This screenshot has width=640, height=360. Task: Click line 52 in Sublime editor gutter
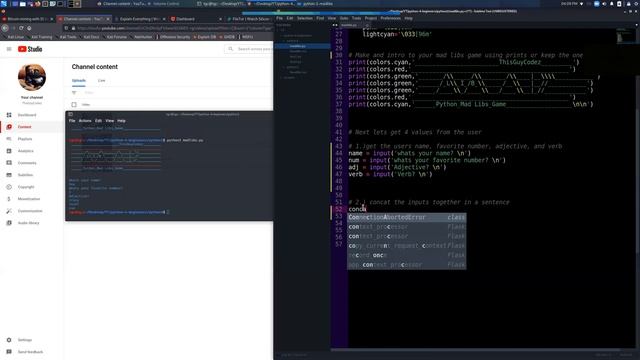pyautogui.click(x=338, y=209)
